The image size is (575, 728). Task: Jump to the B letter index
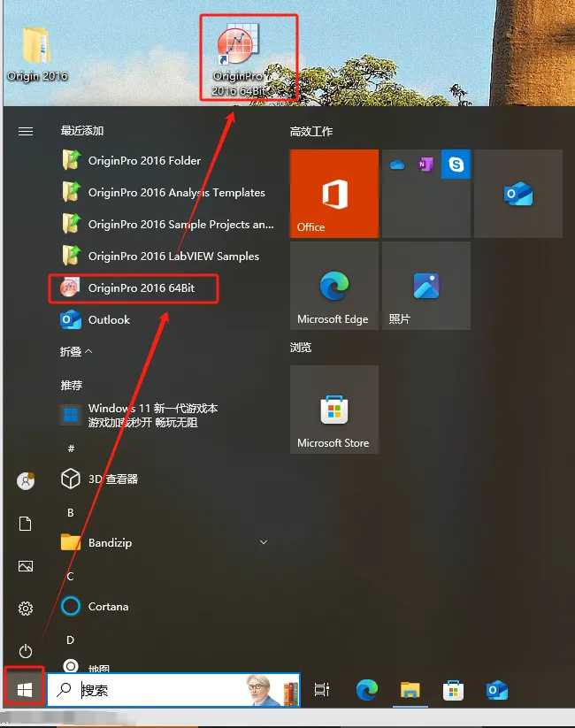coord(71,512)
